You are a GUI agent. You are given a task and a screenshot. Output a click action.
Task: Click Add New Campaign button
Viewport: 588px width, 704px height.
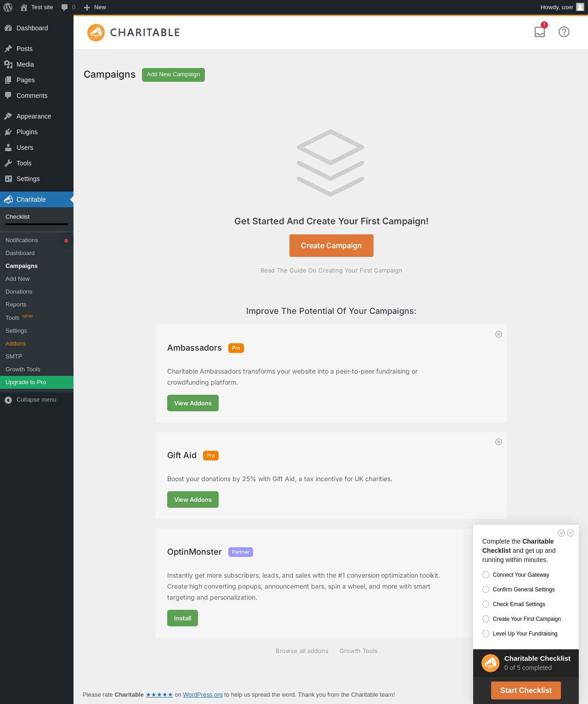point(173,74)
